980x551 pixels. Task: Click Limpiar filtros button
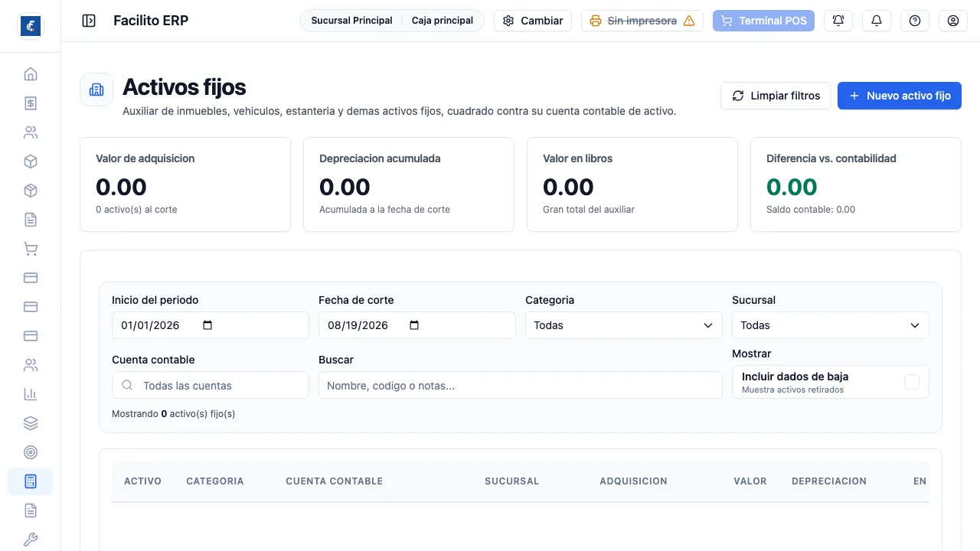776,96
